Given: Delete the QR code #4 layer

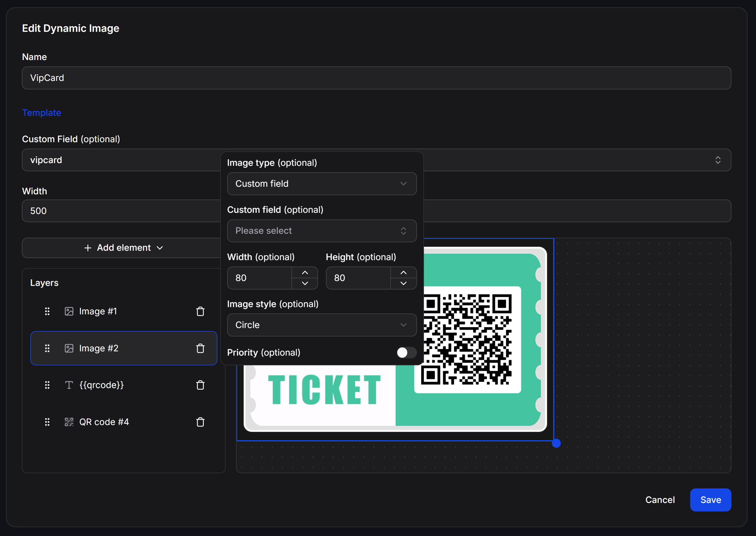Looking at the screenshot, I should click(x=200, y=422).
